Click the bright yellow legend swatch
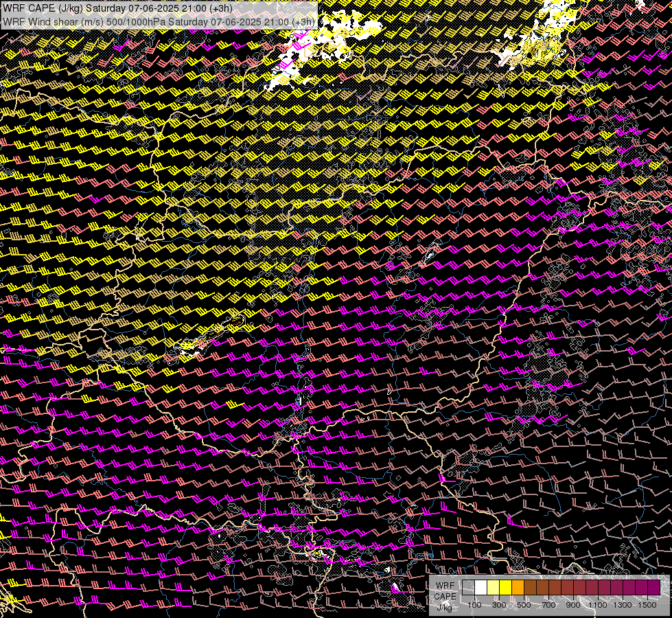672x618 pixels. [506, 588]
